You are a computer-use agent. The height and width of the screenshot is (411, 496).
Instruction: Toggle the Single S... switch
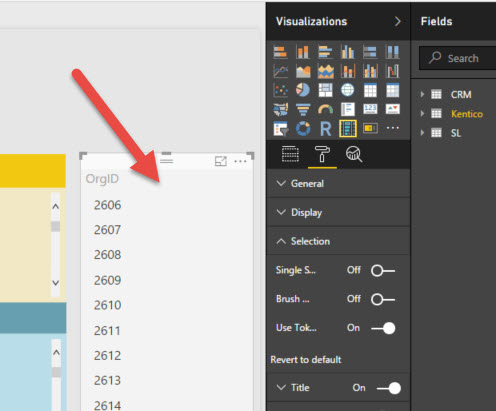tap(383, 271)
